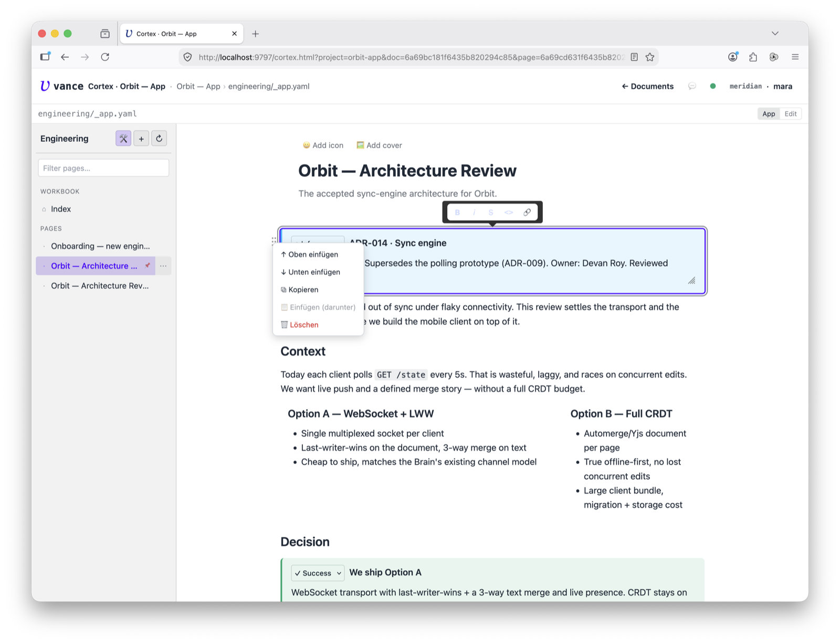Viewport: 840px width, 643px height.
Task: Apply inline code formatting icon
Action: click(509, 212)
